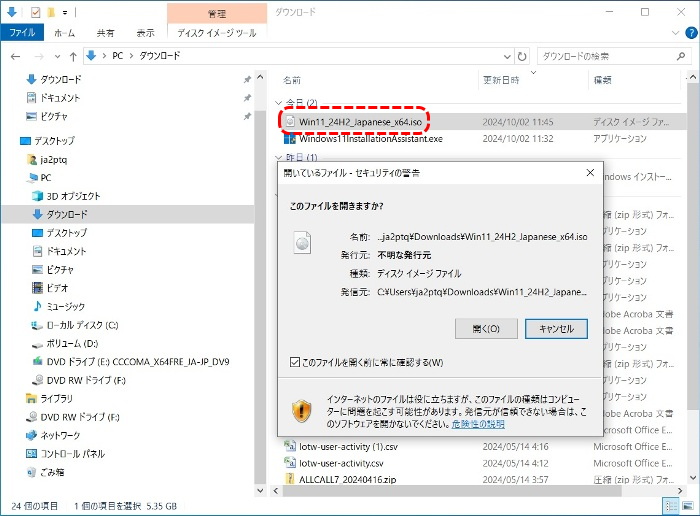Open デスクトップ folder under PC
Image resolution: width=700 pixels, height=516 pixels.
[60, 233]
